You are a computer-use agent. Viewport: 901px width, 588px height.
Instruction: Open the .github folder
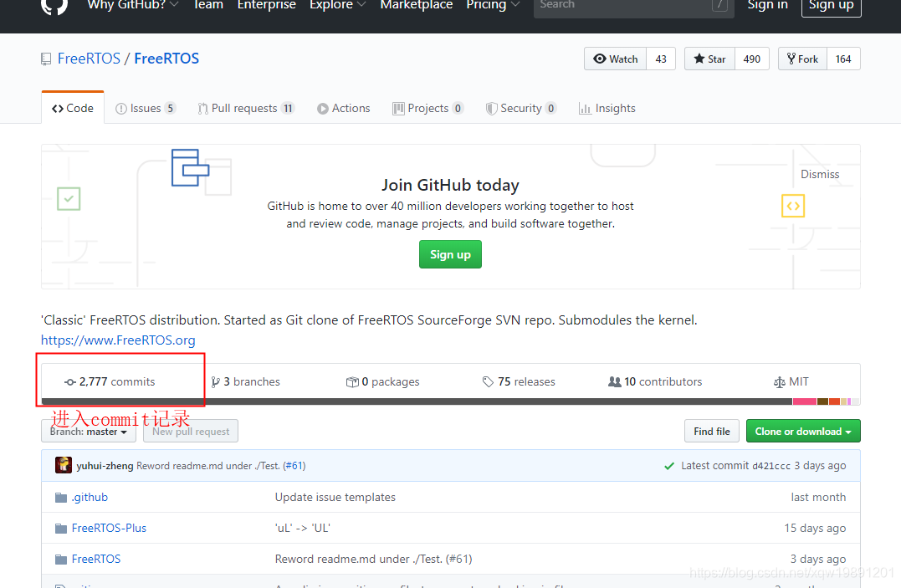[90, 497]
